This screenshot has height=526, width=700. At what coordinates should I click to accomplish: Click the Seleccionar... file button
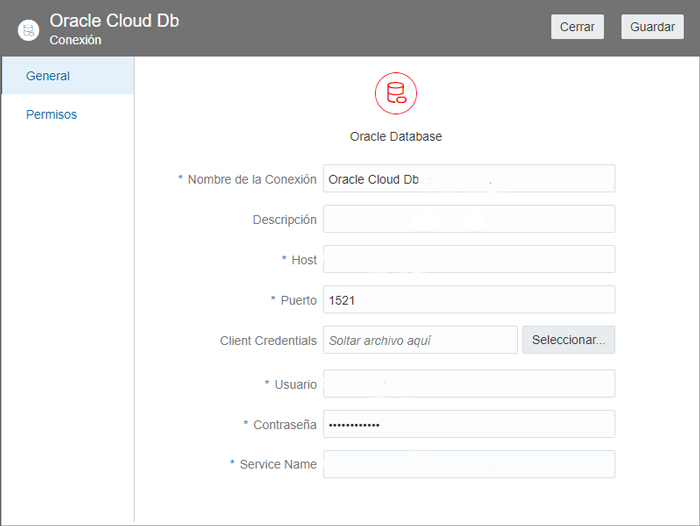[568, 340]
